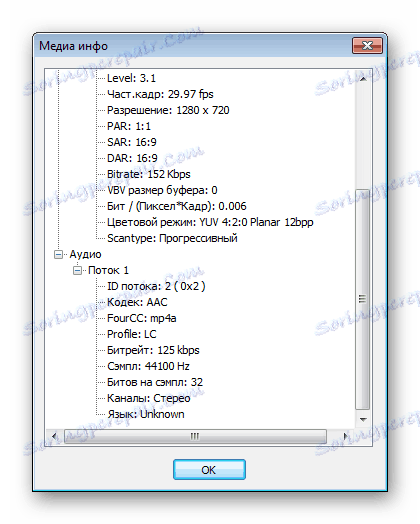Click the horizontal scrollbar thumb
420x524 pixels.
[x=195, y=436]
